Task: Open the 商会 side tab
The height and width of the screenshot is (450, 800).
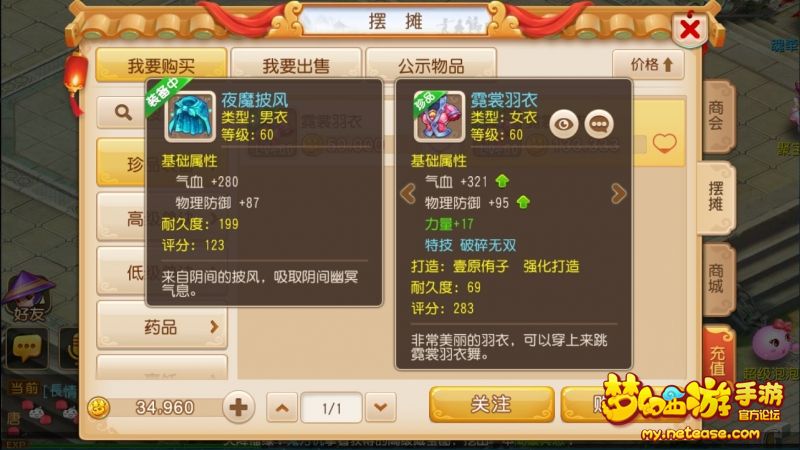Action: click(717, 116)
